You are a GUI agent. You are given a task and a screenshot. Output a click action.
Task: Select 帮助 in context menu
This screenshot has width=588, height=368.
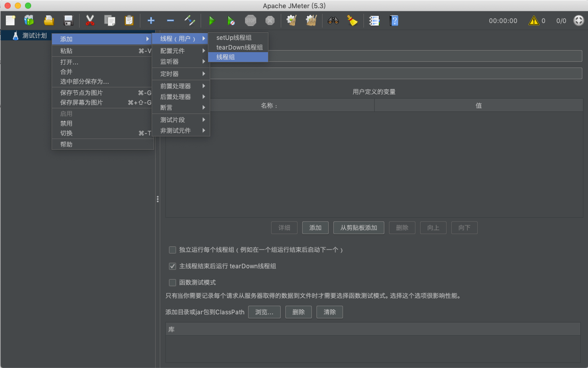pos(103,145)
